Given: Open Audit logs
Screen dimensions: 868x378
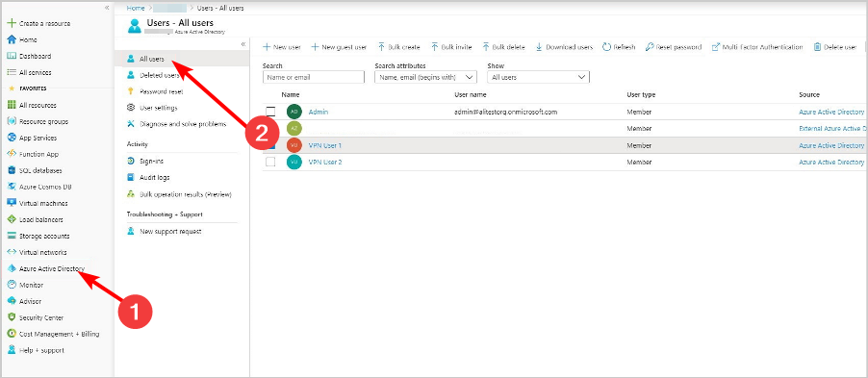Looking at the screenshot, I should click(x=154, y=178).
